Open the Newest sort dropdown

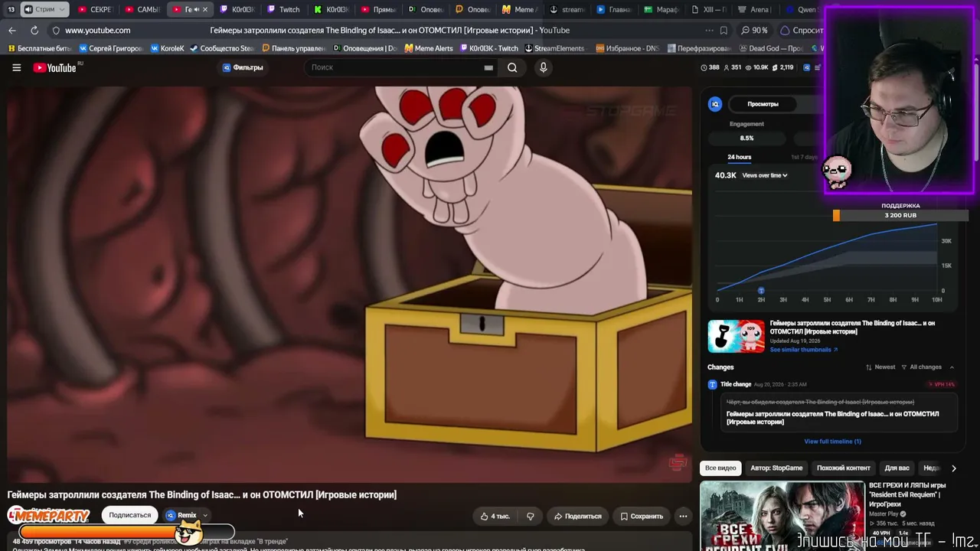(880, 367)
